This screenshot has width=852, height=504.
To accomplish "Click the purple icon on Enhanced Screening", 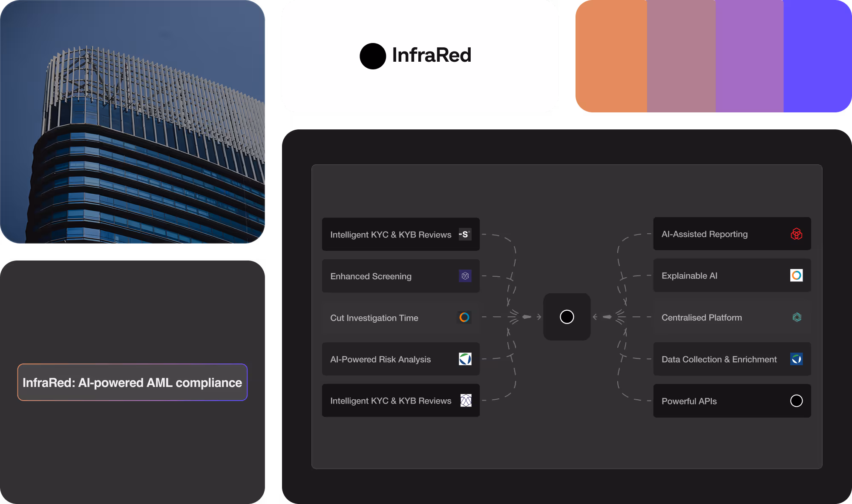I will 465,276.
